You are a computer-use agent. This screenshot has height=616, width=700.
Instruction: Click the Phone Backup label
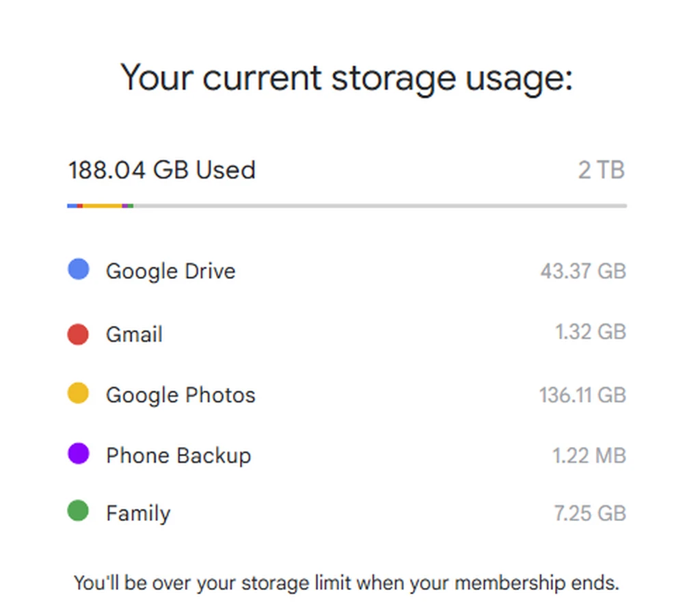coord(178,456)
